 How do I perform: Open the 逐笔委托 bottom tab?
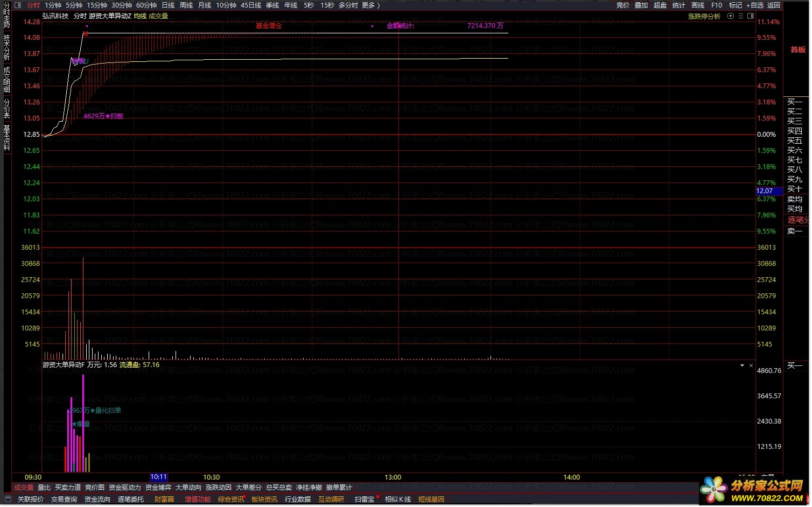[131, 499]
